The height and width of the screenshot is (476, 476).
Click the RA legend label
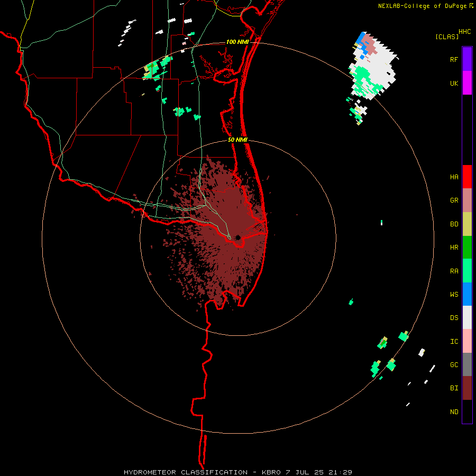pyautogui.click(x=454, y=271)
